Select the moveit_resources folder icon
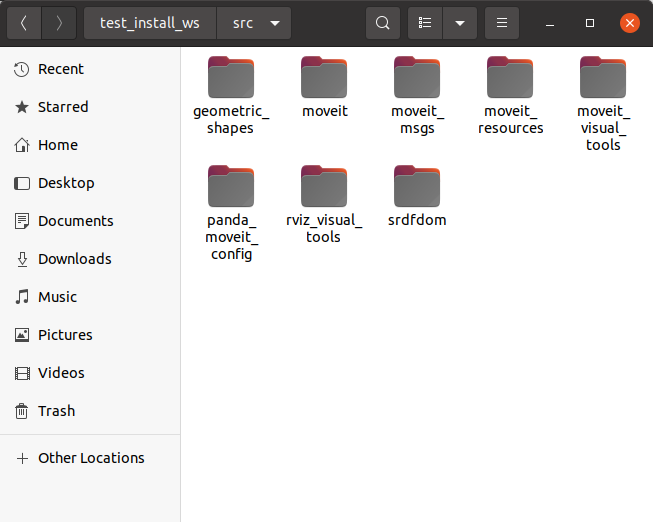 [510, 77]
